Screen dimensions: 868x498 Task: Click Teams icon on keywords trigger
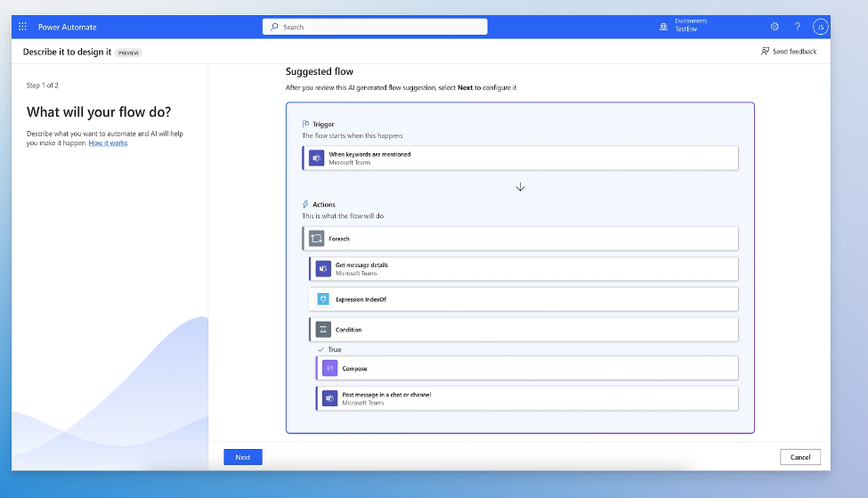[317, 158]
